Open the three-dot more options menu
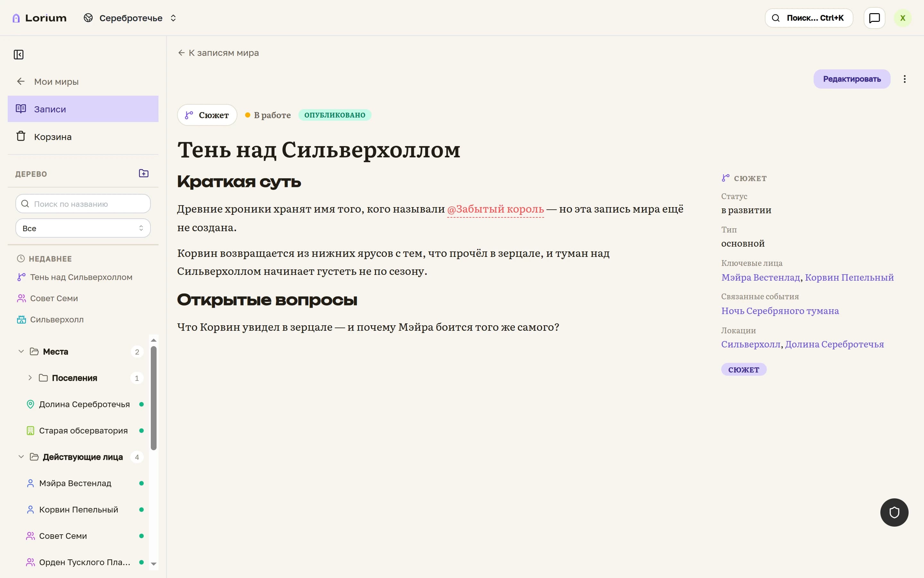 tap(904, 79)
